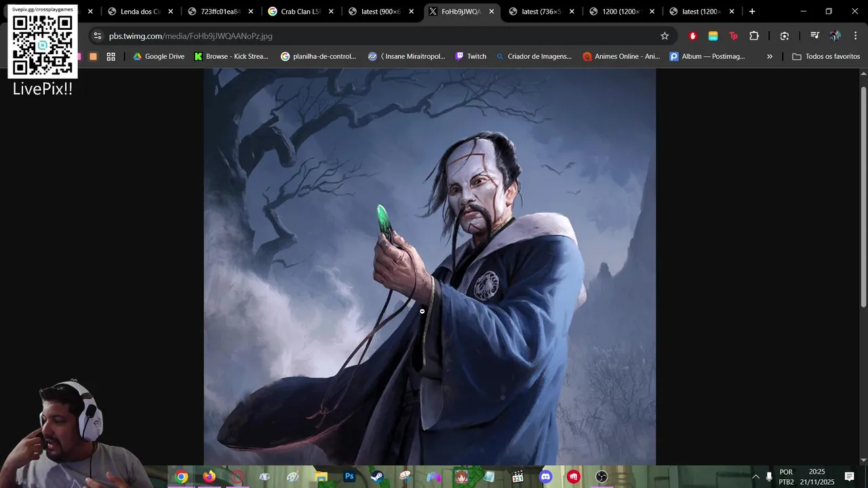Open the paint palette taskbar app
The width and height of the screenshot is (868, 488).
click(293, 477)
